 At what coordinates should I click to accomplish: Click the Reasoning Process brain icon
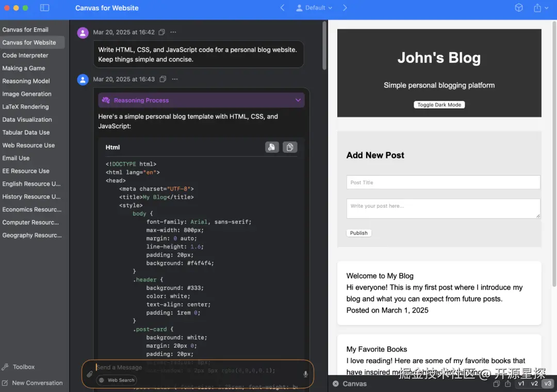[x=106, y=100]
